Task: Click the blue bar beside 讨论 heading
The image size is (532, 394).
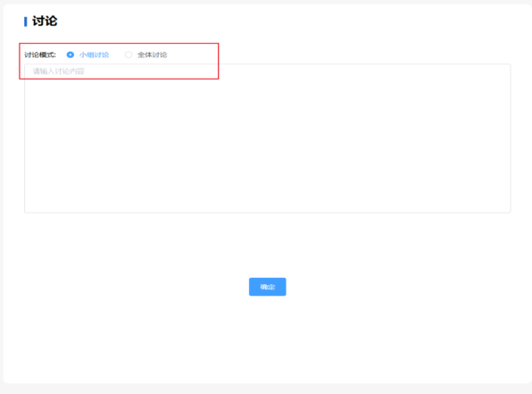Action: (x=26, y=21)
